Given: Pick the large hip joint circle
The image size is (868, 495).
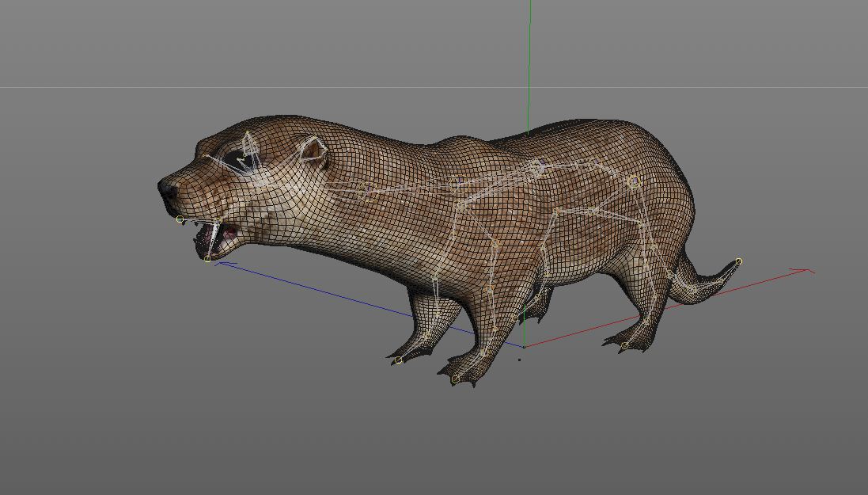Looking at the screenshot, I should [x=633, y=182].
